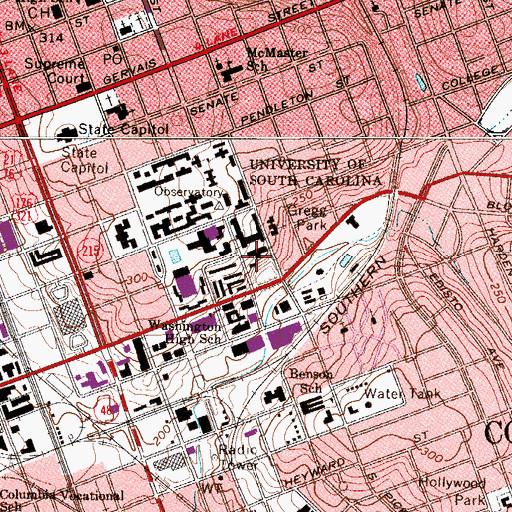
Task: Click the 300 contour elevation label near route 215
Action: [x=137, y=278]
